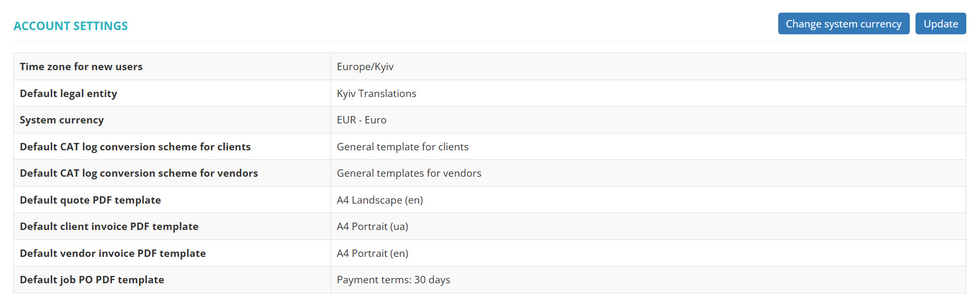This screenshot has height=307, width=980.
Task: Click Default vendor invoice PDF template label
Action: click(113, 253)
